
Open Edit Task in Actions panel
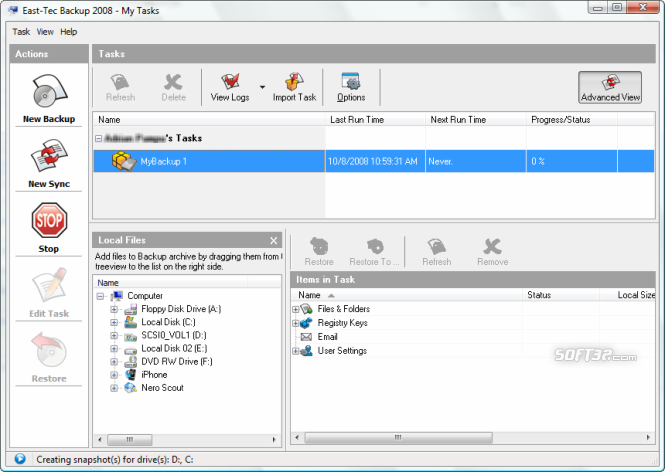49,293
